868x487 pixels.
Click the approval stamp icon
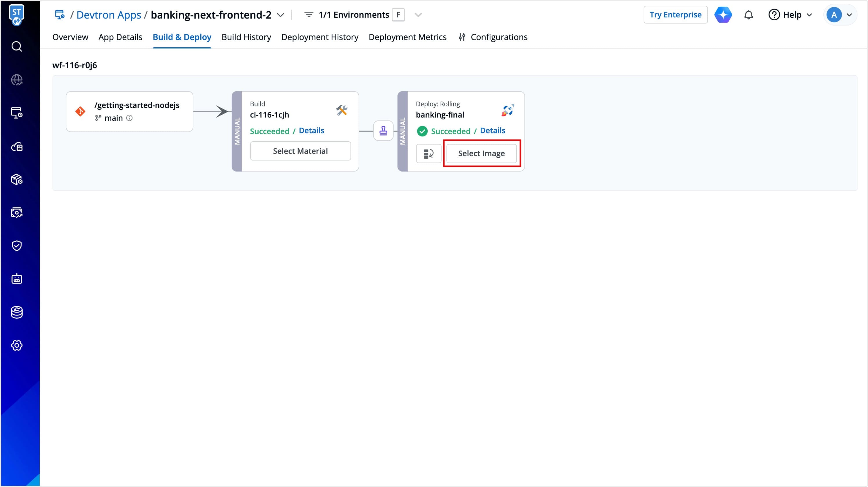(x=383, y=131)
